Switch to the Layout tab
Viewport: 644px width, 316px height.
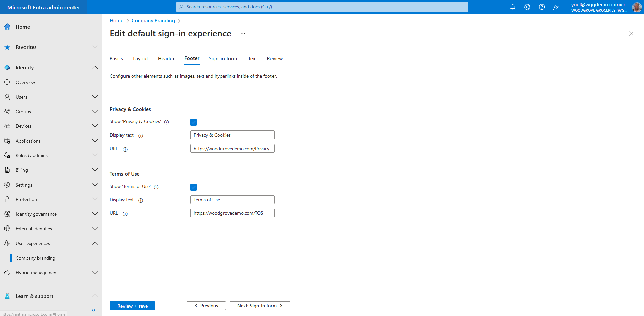pos(140,59)
